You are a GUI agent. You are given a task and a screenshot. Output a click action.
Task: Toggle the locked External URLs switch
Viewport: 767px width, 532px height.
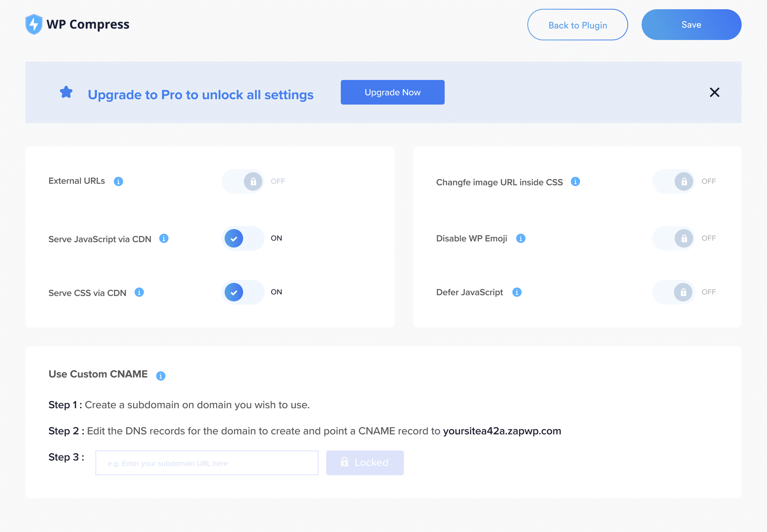tap(243, 181)
